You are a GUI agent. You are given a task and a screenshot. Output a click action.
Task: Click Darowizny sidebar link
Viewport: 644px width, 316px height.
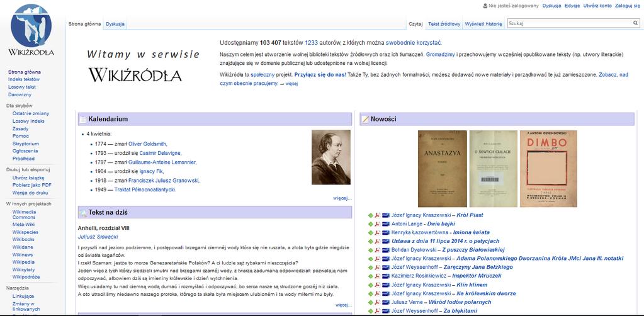click(20, 94)
